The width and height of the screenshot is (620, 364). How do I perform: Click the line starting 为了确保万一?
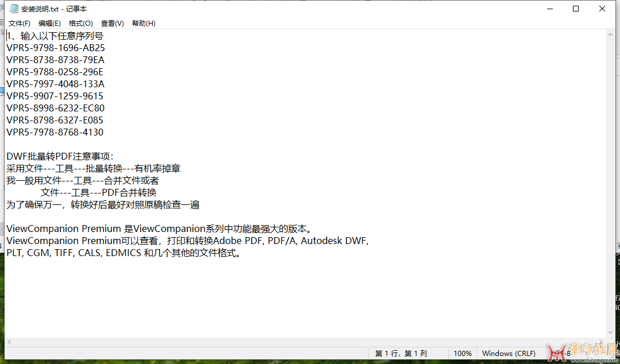click(103, 204)
